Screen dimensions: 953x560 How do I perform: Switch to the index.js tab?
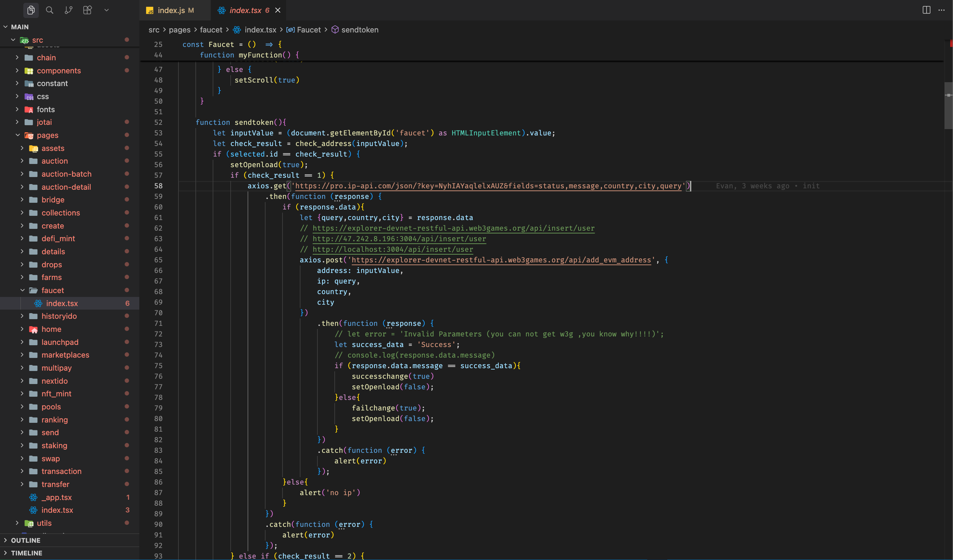(x=171, y=11)
